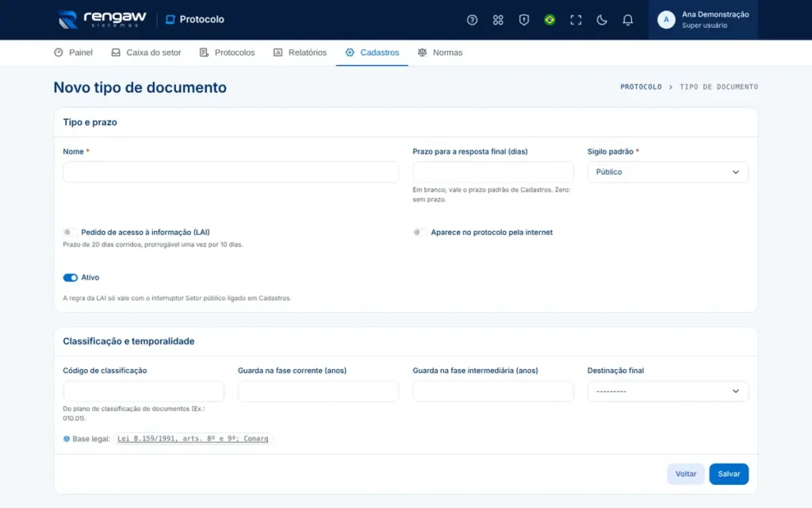Open notifications bell icon
Screen dimensions: 812x508
[x=627, y=20]
